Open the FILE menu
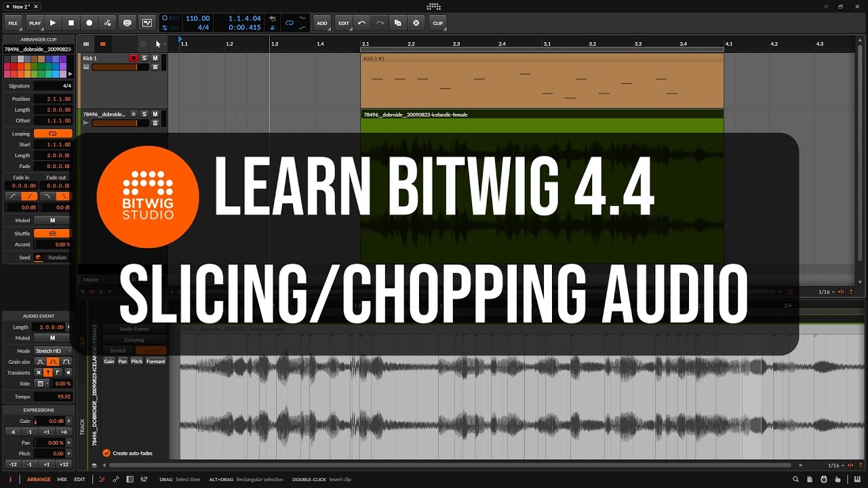868x488 pixels. (13, 23)
